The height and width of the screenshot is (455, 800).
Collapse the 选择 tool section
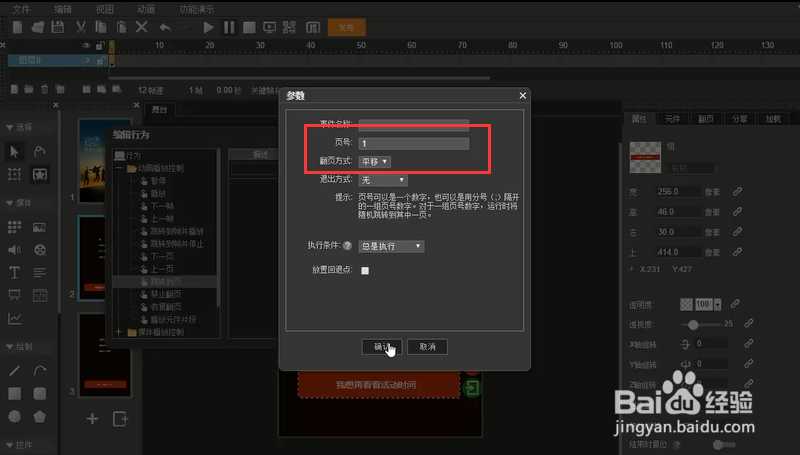pos(10,127)
